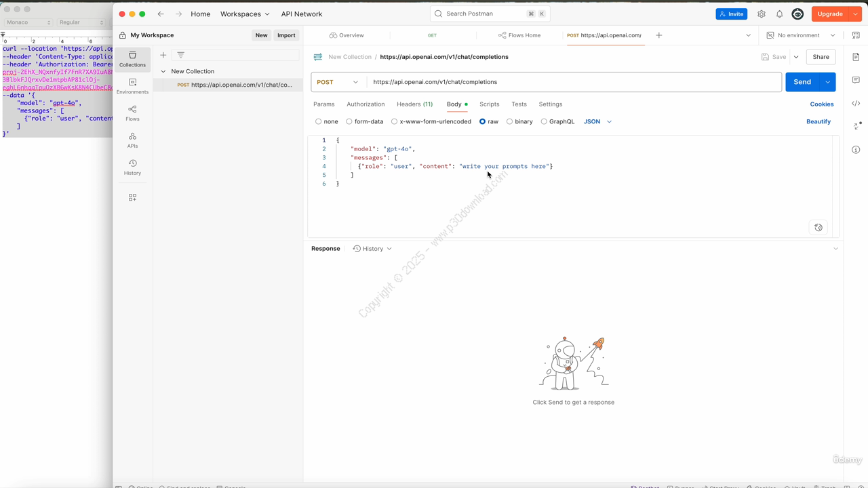Open the Send options arrow

click(827, 82)
